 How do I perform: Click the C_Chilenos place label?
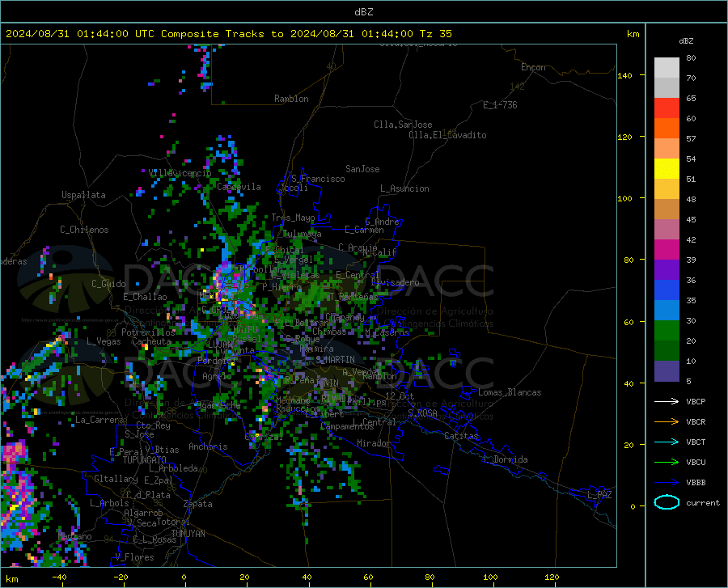[84, 230]
